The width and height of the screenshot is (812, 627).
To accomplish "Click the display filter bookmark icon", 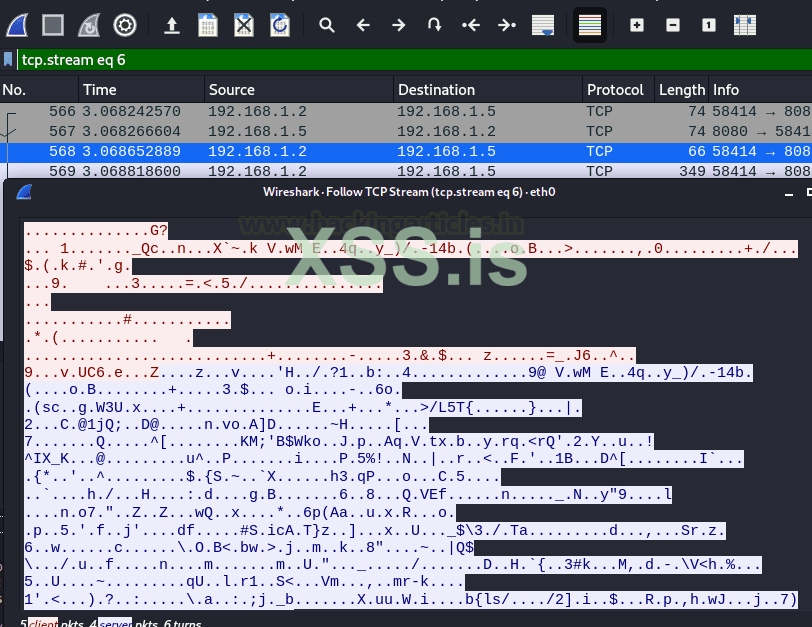I will (x=8, y=60).
